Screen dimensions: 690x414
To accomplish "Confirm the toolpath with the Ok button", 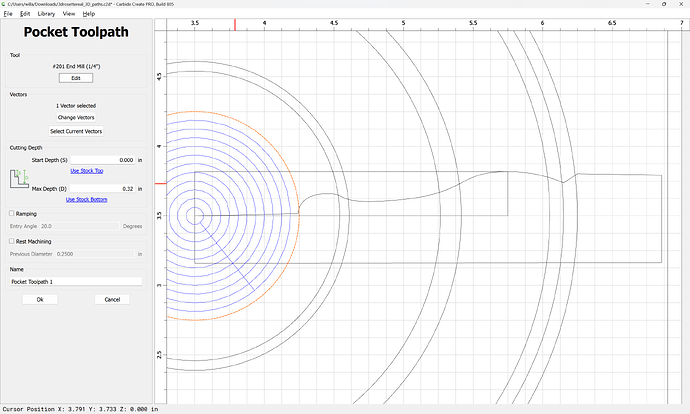I will coord(40,299).
